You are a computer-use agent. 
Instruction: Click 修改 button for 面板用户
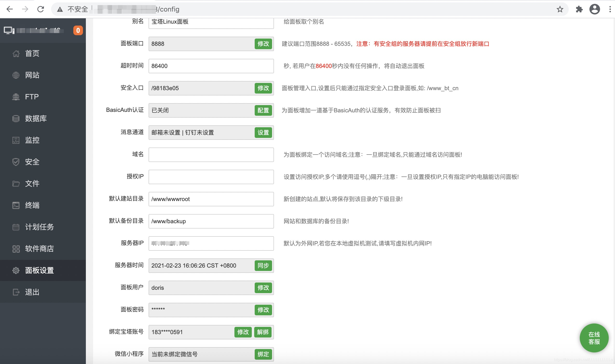pos(263,288)
